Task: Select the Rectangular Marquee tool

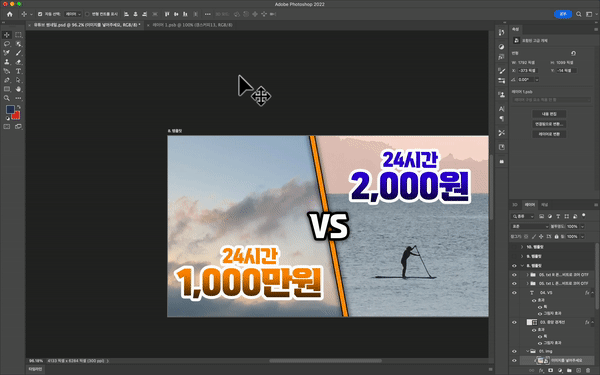Action: 18,35
